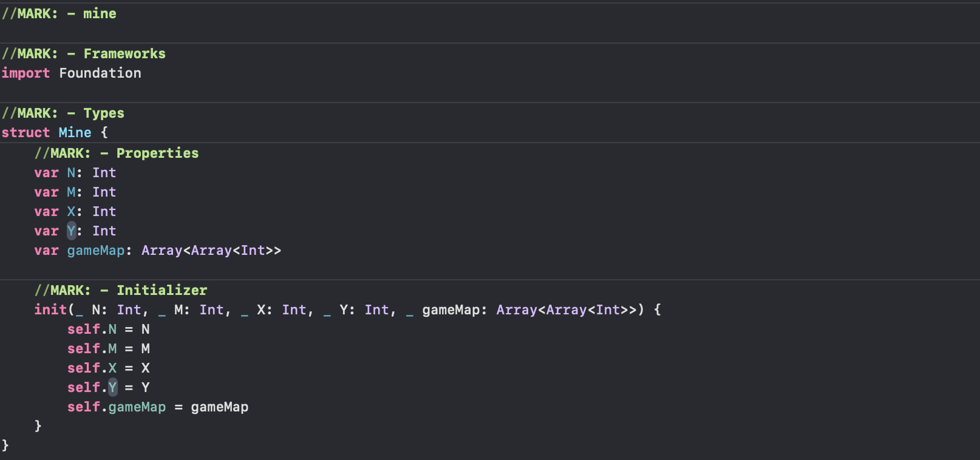Click the '//MARK: - mine' comment

[59, 13]
